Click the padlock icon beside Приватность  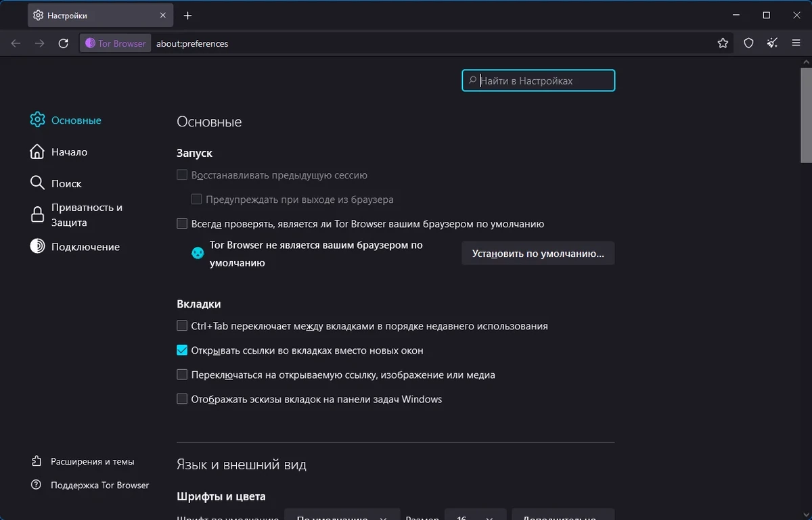37,215
